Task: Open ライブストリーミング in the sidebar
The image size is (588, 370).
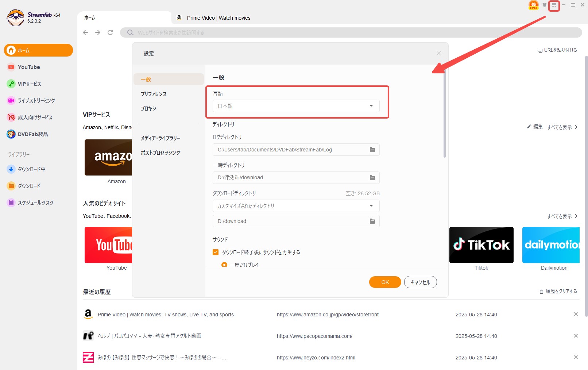Action: pos(38,100)
